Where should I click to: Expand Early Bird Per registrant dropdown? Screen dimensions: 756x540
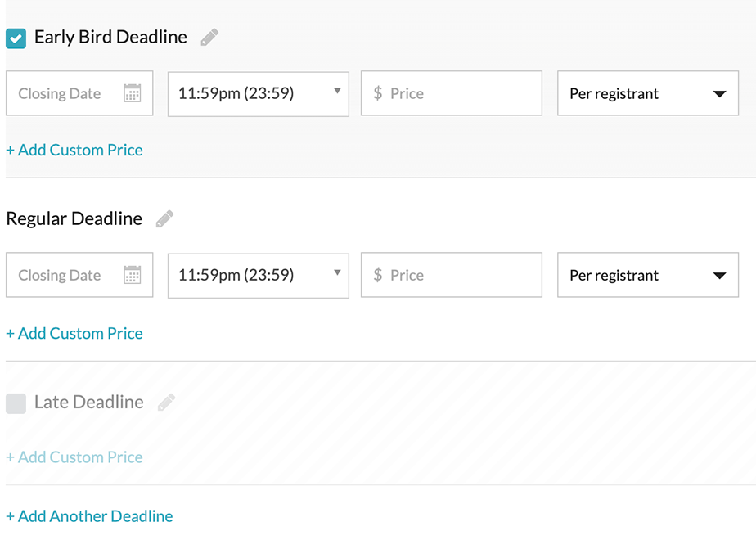(x=647, y=93)
